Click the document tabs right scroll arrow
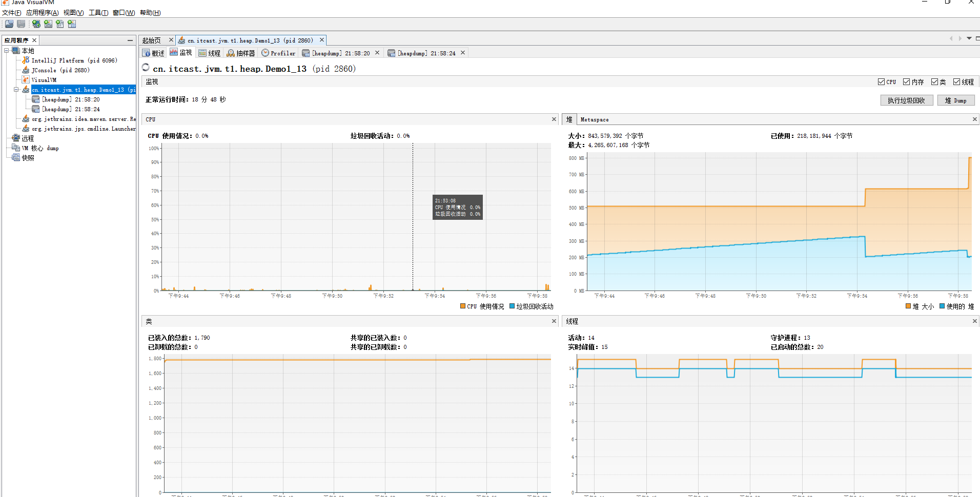This screenshot has width=980, height=497. [x=960, y=38]
